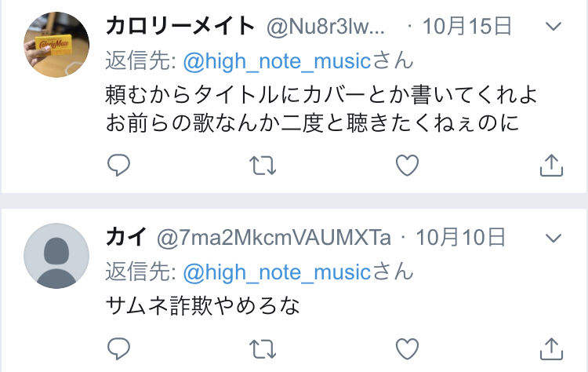Image resolution: width=588 pixels, height=372 pixels.
Task: Open the @Nu8r3lw... handle
Action: tap(326, 27)
